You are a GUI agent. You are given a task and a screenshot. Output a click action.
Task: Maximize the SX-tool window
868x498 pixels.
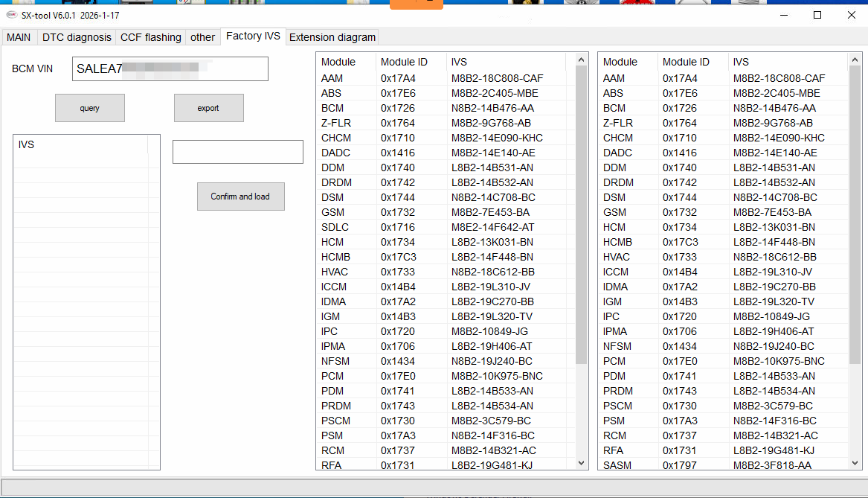817,15
